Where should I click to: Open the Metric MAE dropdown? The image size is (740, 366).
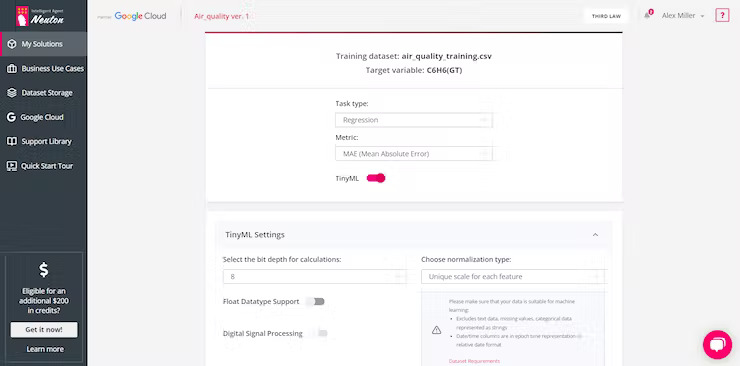coord(413,154)
